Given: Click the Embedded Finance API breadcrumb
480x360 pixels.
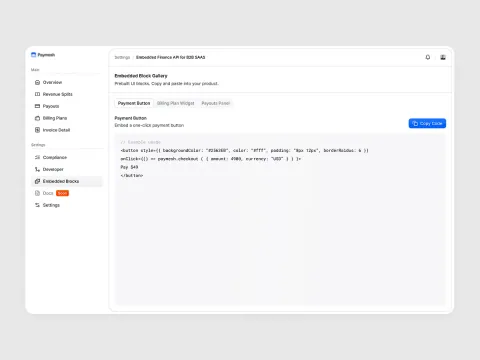Looking at the screenshot, I should (x=170, y=57).
